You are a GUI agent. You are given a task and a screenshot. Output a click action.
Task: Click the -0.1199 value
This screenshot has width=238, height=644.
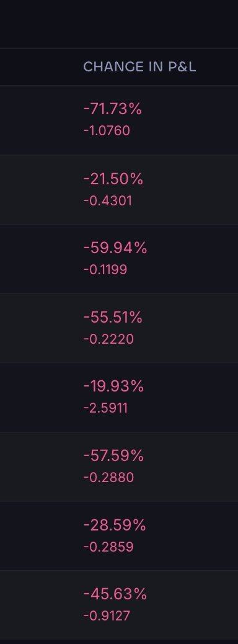(105, 270)
